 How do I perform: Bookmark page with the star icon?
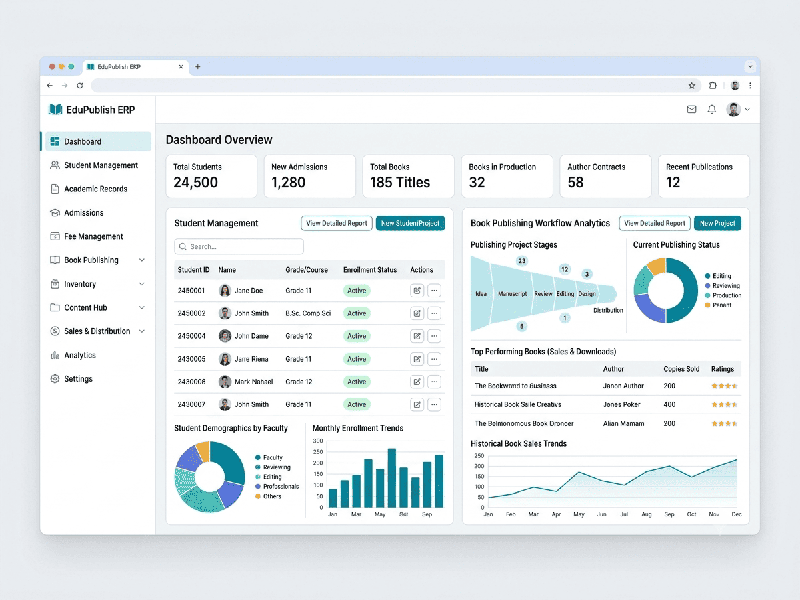pos(692,85)
